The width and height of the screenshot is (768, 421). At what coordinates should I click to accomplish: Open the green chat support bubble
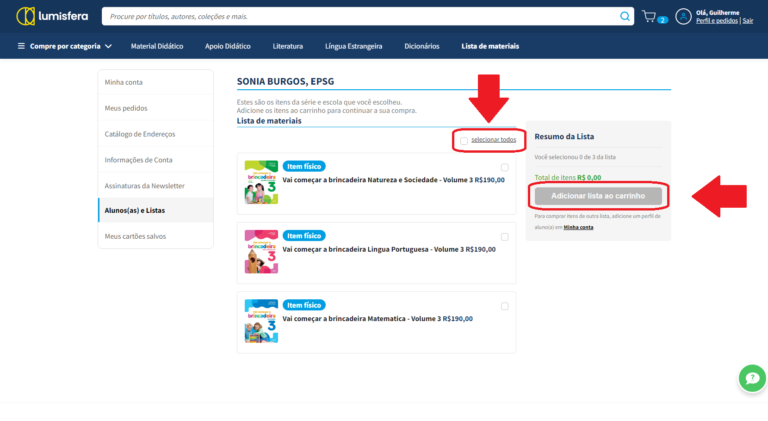tap(751, 378)
